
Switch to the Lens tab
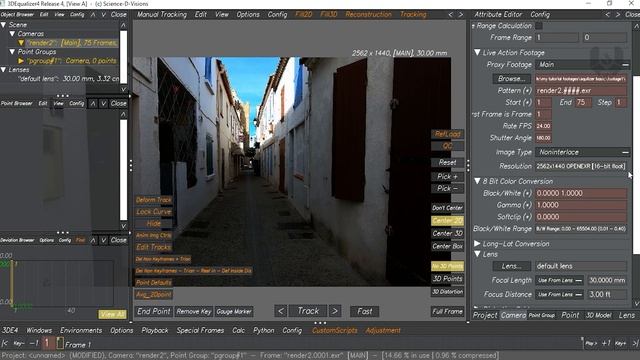(x=627, y=315)
